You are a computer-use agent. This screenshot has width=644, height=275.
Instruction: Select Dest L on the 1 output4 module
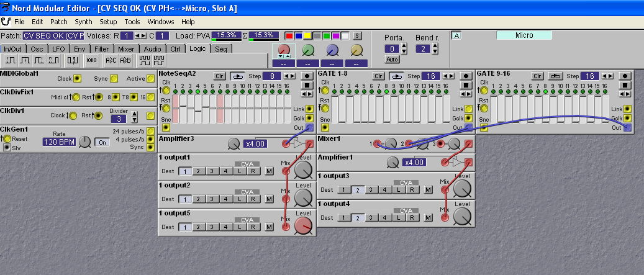397,218
